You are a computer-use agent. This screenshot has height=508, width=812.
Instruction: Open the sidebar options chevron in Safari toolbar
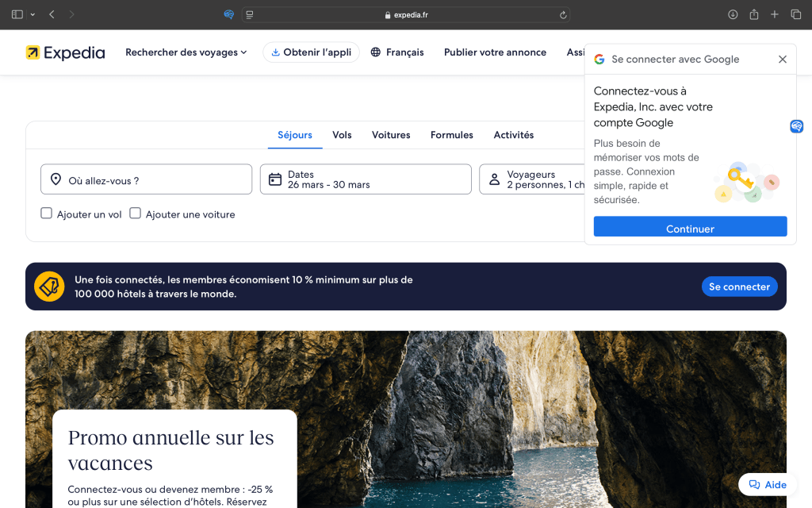[x=33, y=14]
